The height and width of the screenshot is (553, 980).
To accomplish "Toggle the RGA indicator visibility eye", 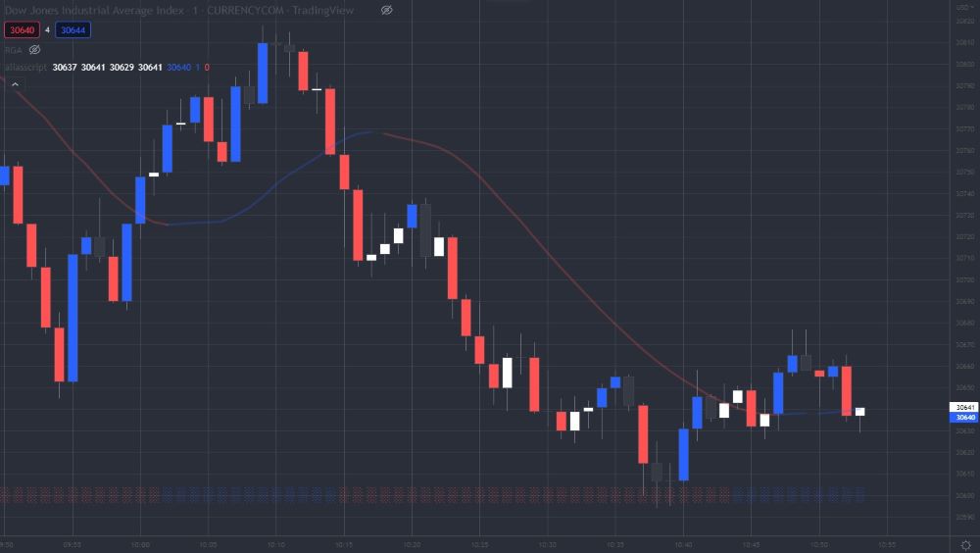I will point(34,49).
